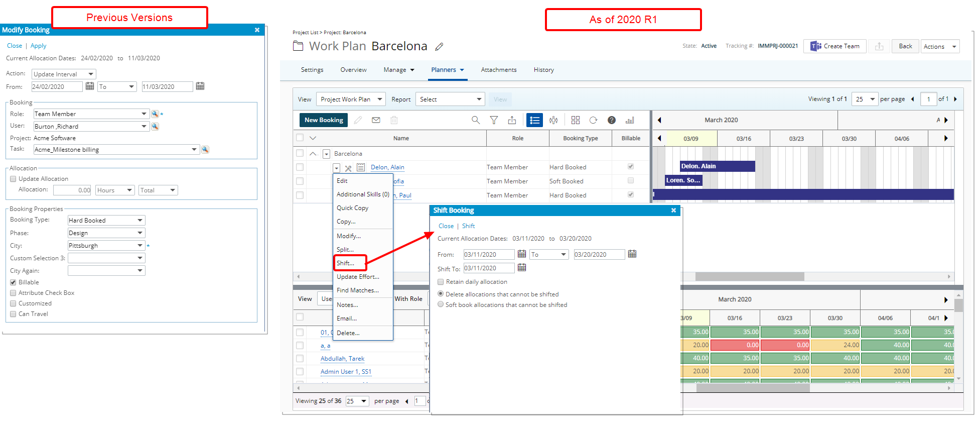Click the envelope email icon in the booking toolbar

(x=376, y=120)
